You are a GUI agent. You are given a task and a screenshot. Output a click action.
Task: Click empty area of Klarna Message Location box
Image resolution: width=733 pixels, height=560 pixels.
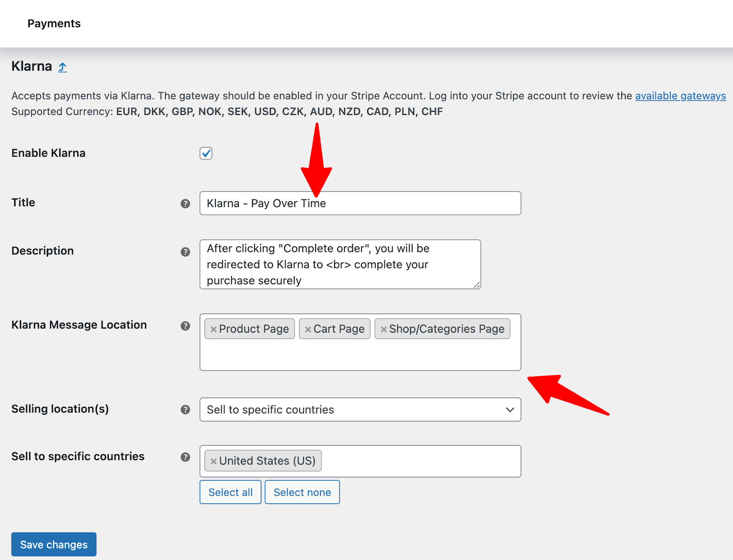click(360, 355)
